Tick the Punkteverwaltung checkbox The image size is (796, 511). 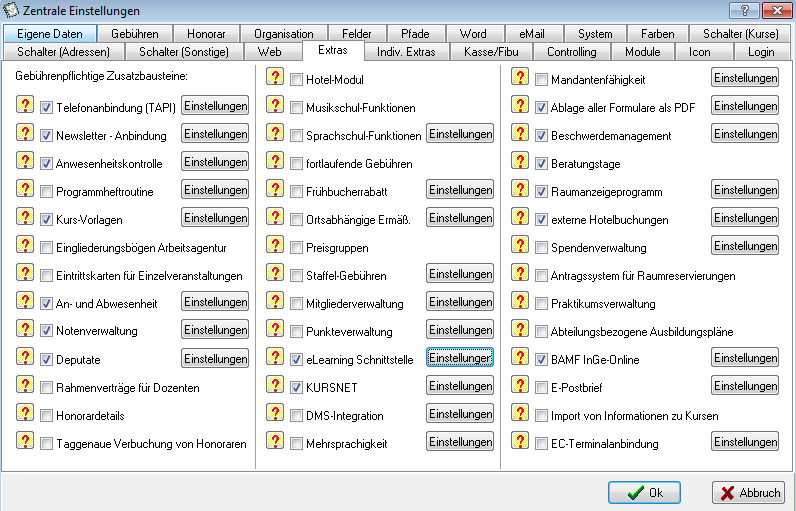pyautogui.click(x=296, y=332)
